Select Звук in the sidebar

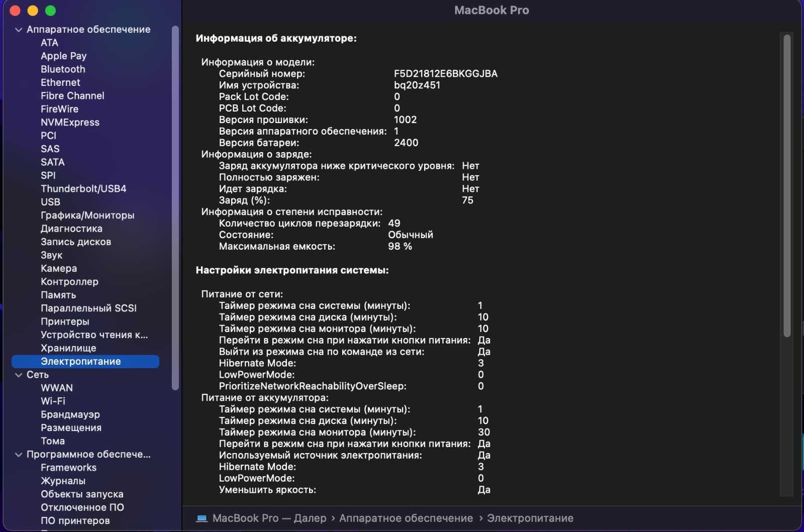pyautogui.click(x=51, y=255)
